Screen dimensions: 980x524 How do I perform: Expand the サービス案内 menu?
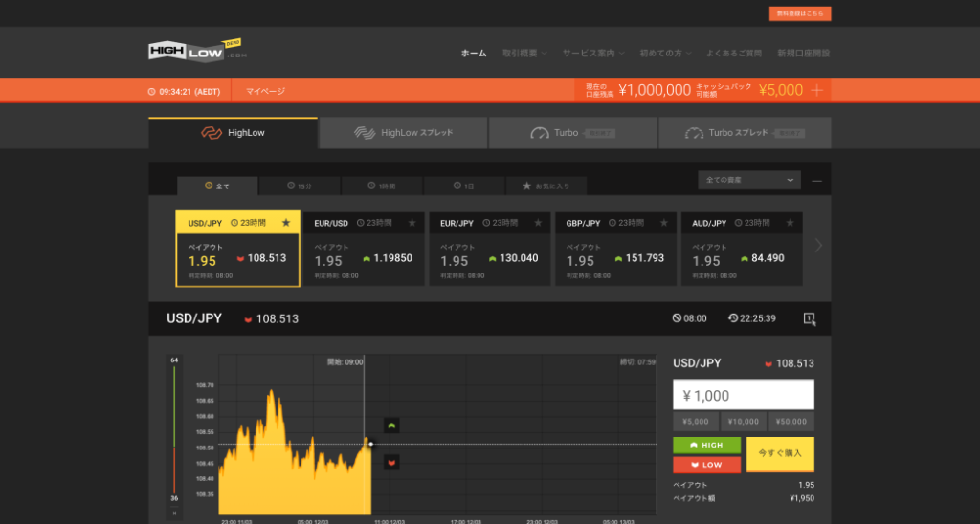click(x=593, y=54)
